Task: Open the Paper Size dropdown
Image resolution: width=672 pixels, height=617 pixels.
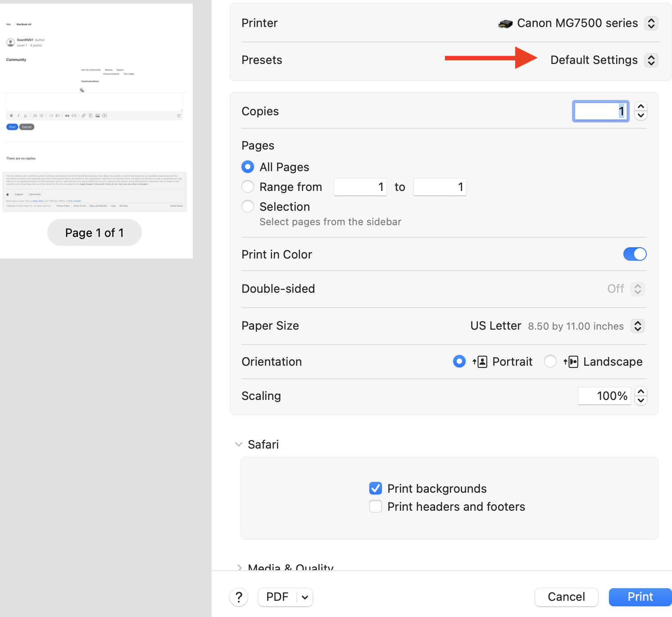Action: (637, 326)
